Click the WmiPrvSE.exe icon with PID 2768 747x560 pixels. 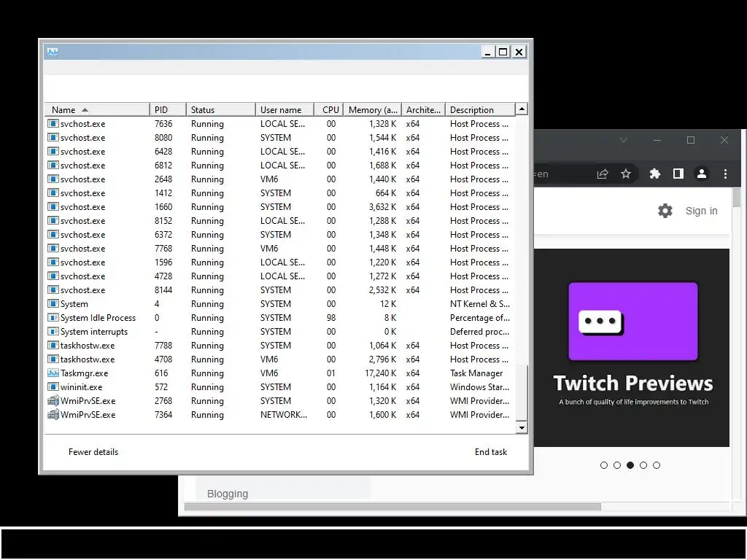(53, 400)
